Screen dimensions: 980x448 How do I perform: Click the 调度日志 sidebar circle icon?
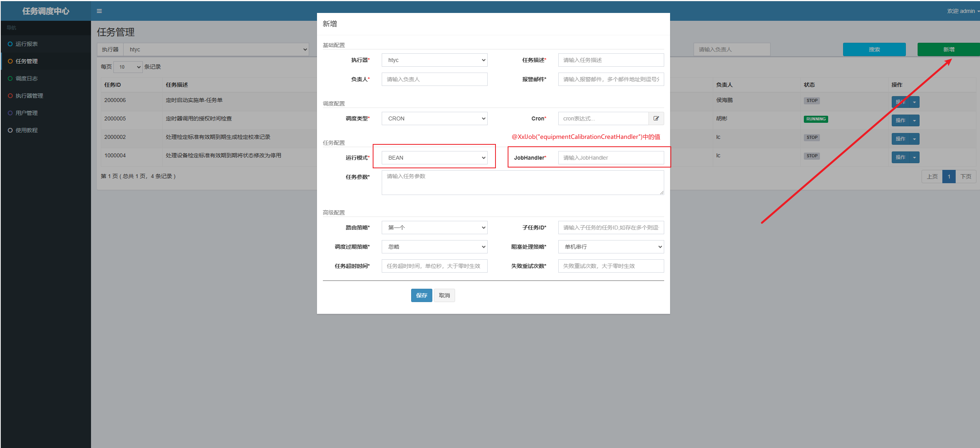pos(10,78)
